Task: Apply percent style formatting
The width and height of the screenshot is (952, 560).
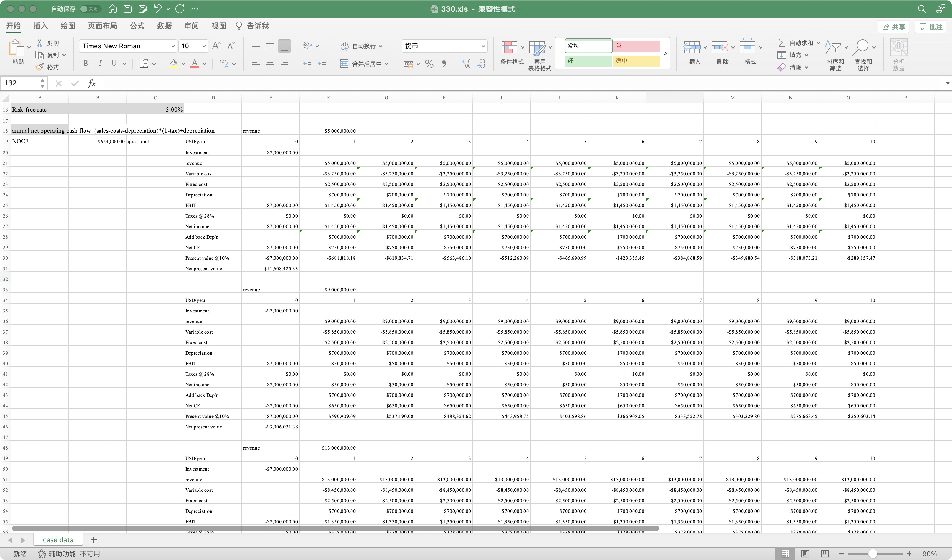Action: coord(429,64)
